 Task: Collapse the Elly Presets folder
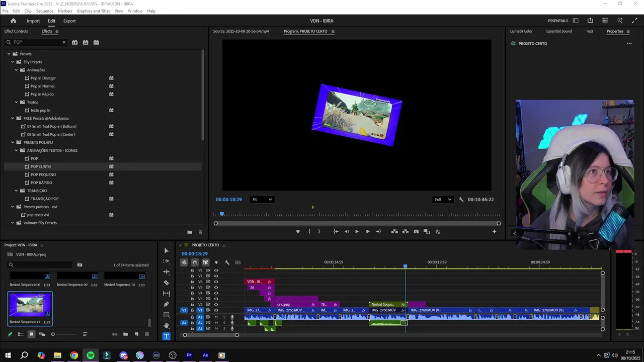tap(13, 62)
